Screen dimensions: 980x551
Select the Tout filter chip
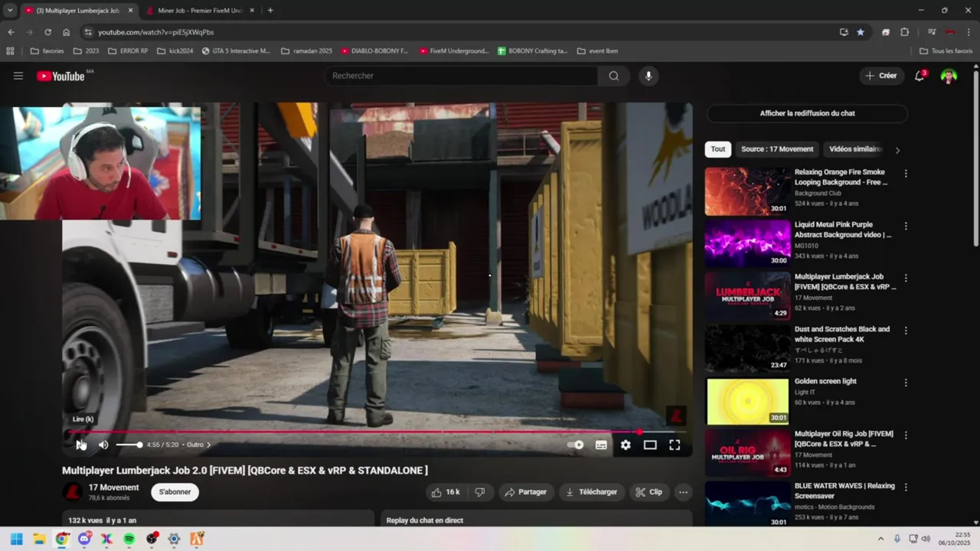point(718,149)
